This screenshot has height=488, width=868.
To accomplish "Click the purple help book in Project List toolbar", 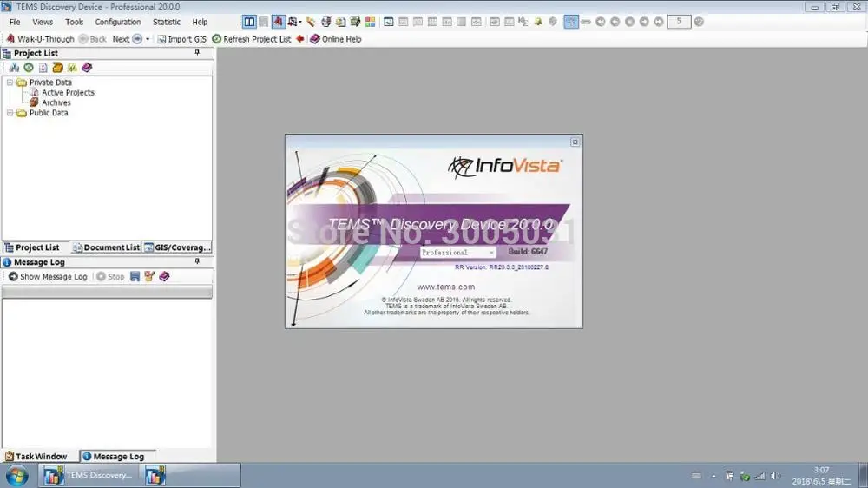I will click(87, 68).
